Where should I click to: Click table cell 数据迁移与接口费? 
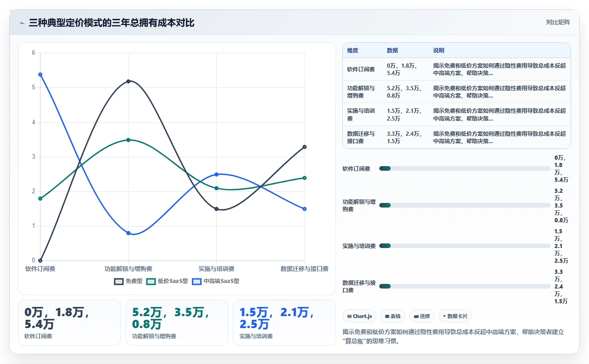(362, 138)
